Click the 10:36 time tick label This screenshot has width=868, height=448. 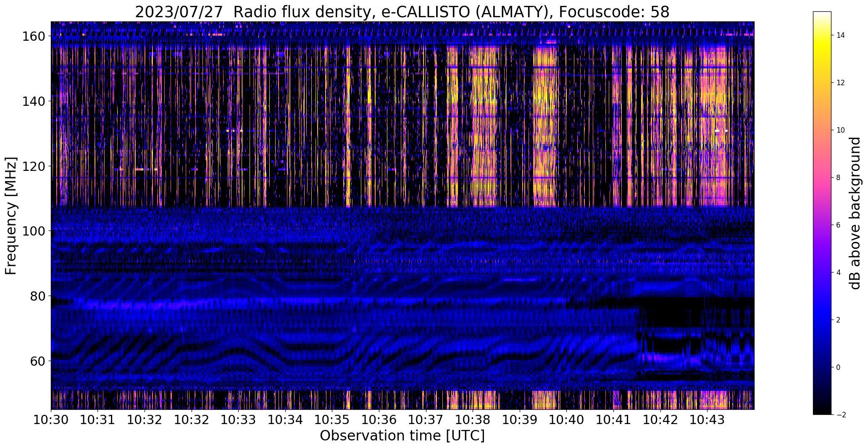[379, 420]
